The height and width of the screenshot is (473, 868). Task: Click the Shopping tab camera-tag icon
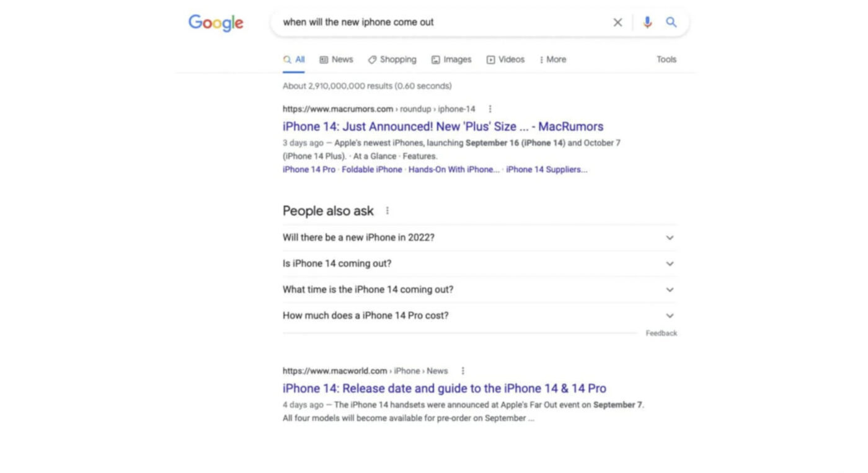click(x=372, y=59)
